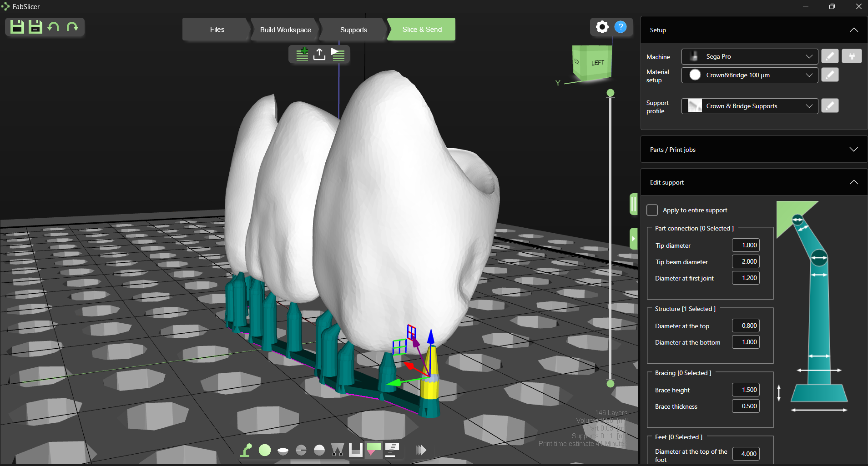Open help via blue question mark
The image size is (868, 466).
621,27
